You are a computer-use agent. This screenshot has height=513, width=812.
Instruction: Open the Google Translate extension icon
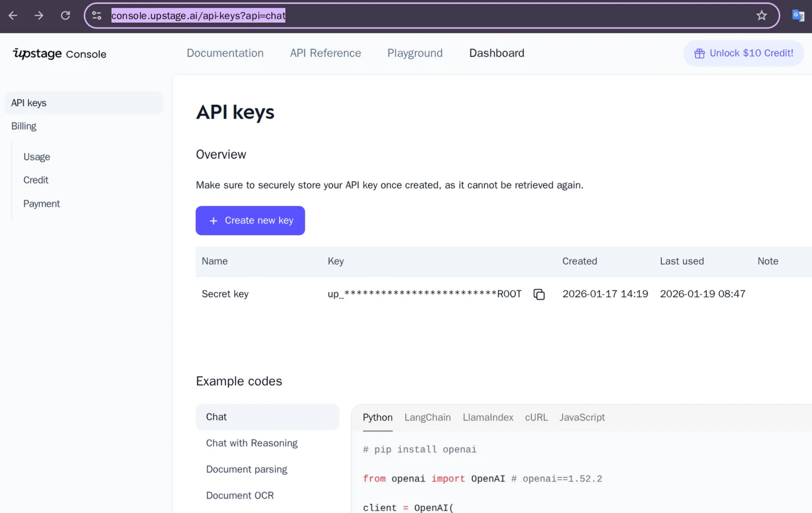pos(797,16)
